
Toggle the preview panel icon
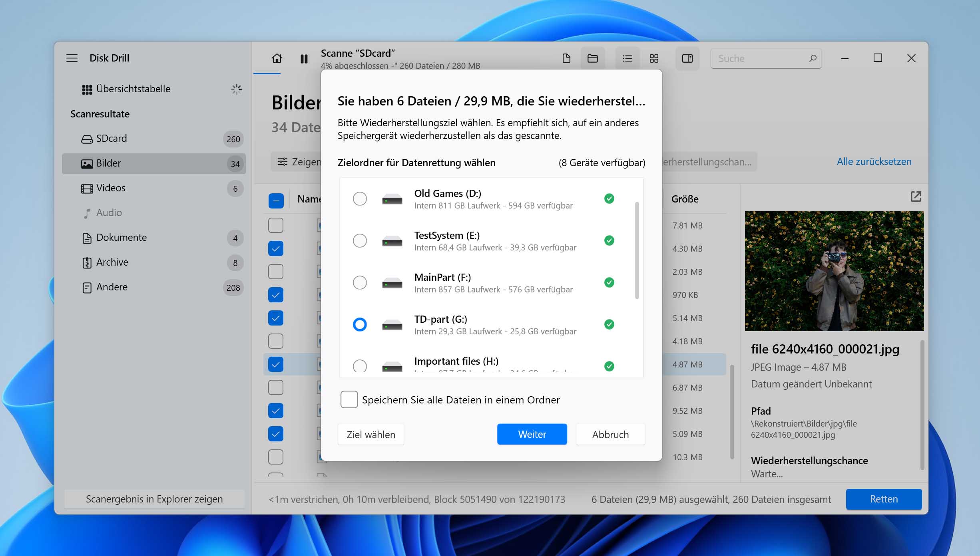tap(687, 59)
